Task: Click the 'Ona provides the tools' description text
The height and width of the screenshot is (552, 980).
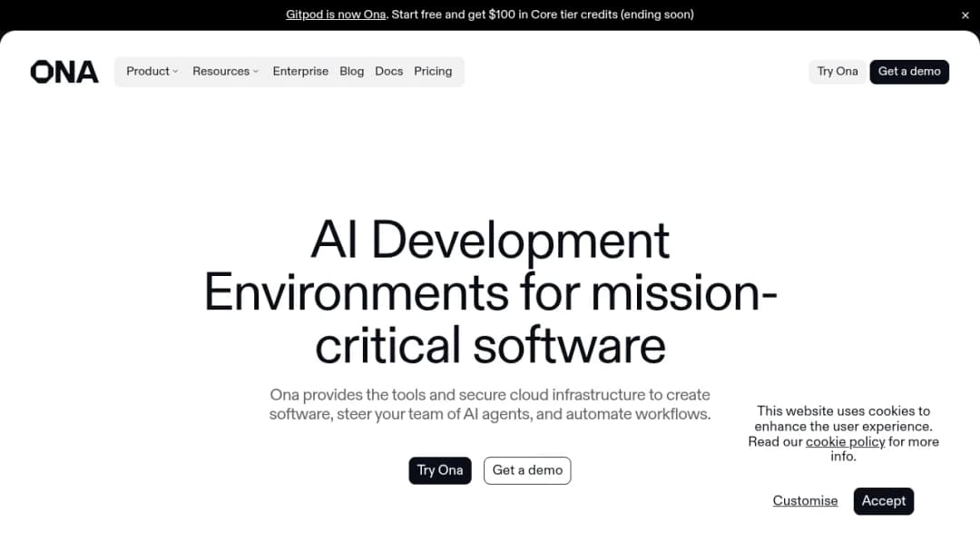Action: 490,404
